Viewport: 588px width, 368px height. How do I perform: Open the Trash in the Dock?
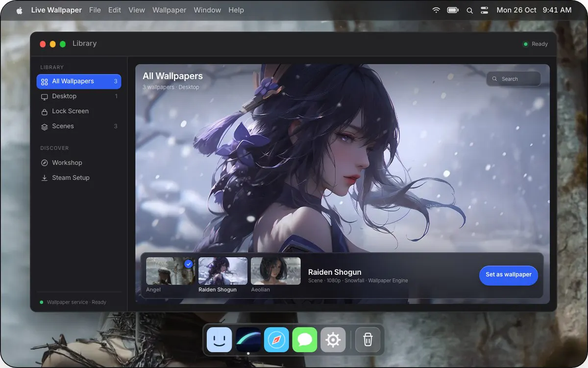pyautogui.click(x=368, y=340)
